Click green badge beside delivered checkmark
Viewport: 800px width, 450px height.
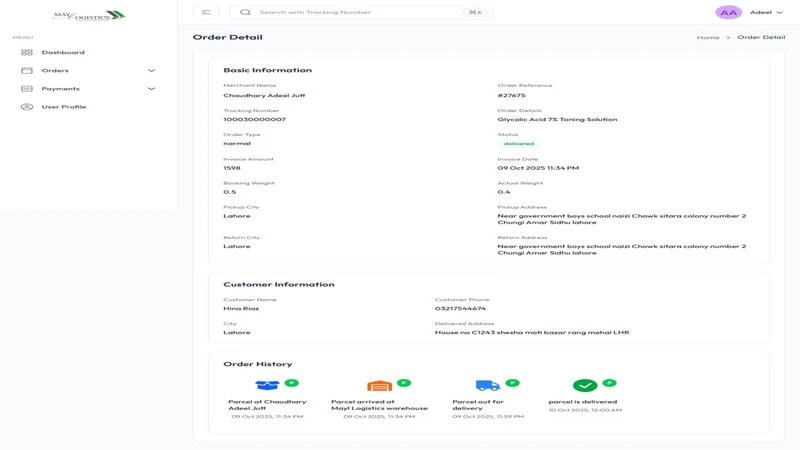pyautogui.click(x=609, y=383)
